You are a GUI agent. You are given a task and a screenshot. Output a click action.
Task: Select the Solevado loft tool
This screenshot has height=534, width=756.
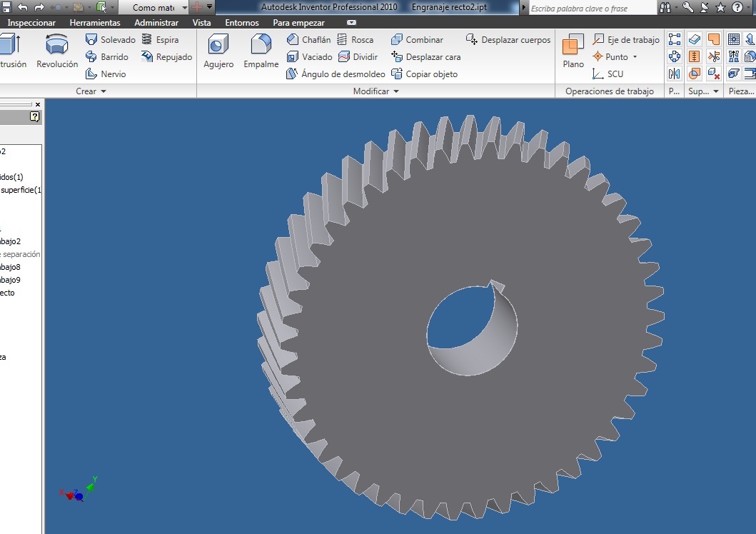[x=110, y=40]
